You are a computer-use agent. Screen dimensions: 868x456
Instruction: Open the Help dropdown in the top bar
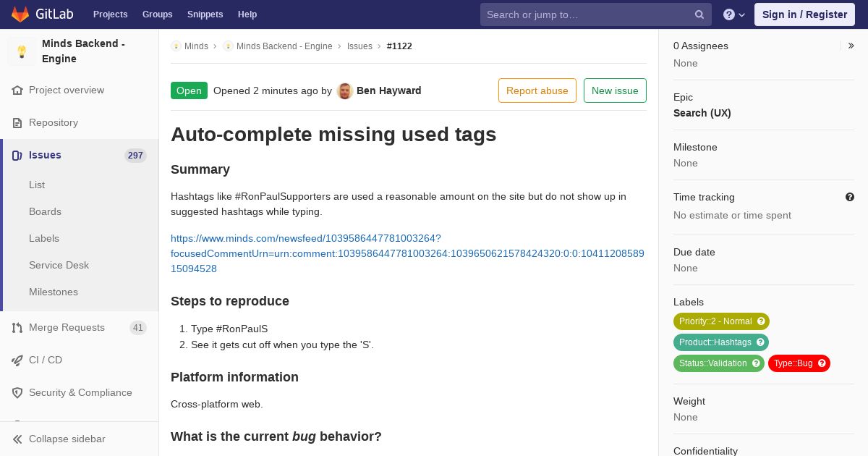[x=734, y=14]
